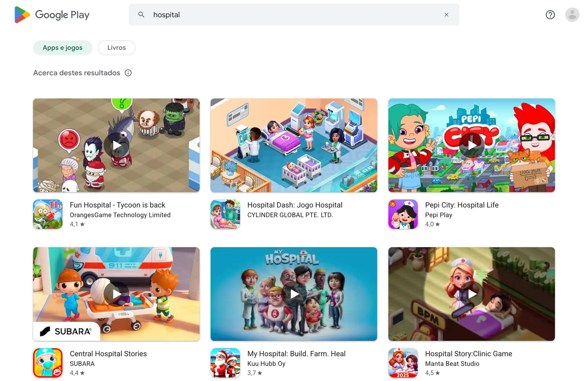This screenshot has height=381, width=588.
Task: Click the search magnifier icon
Action: 141,14
